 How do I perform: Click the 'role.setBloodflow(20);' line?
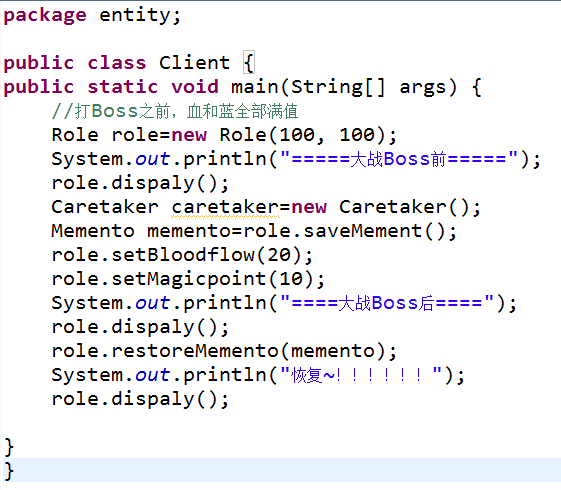(x=182, y=255)
